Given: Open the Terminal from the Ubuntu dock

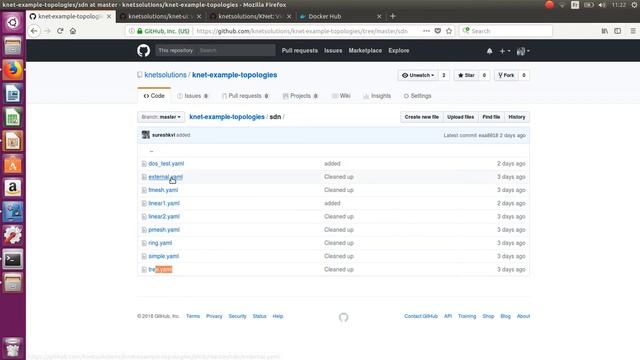Looking at the screenshot, I should pos(13,260).
